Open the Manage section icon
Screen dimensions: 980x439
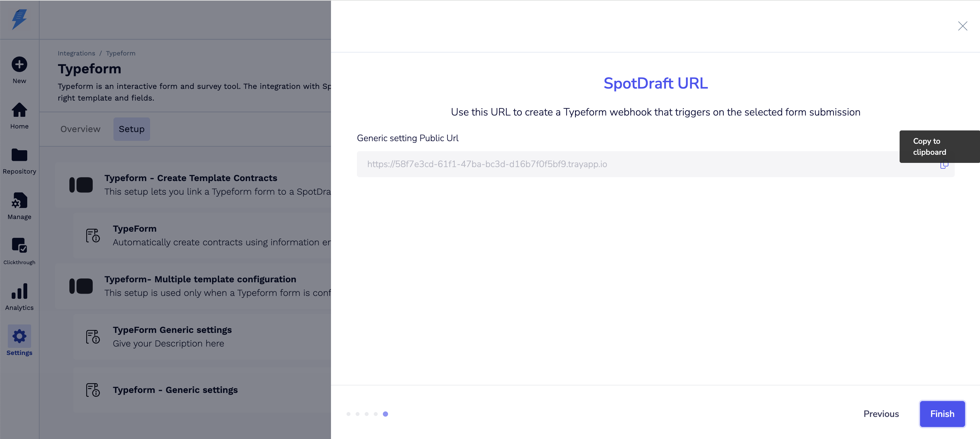(x=19, y=201)
